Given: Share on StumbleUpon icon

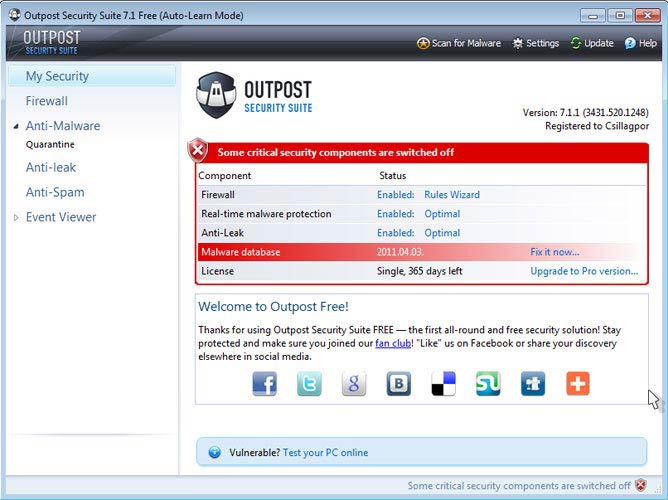Looking at the screenshot, I should click(x=488, y=384).
